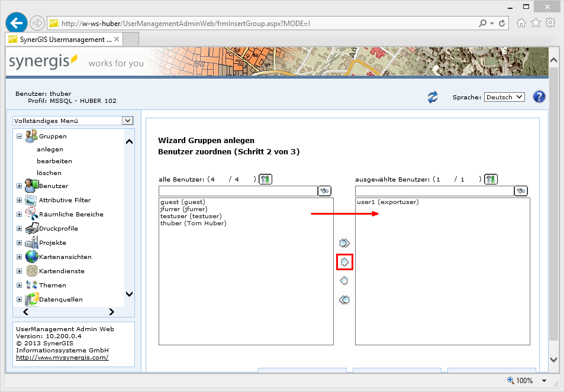This screenshot has width=564, height=392.
Task: Click the remove all users left arrow
Action: [x=344, y=300]
